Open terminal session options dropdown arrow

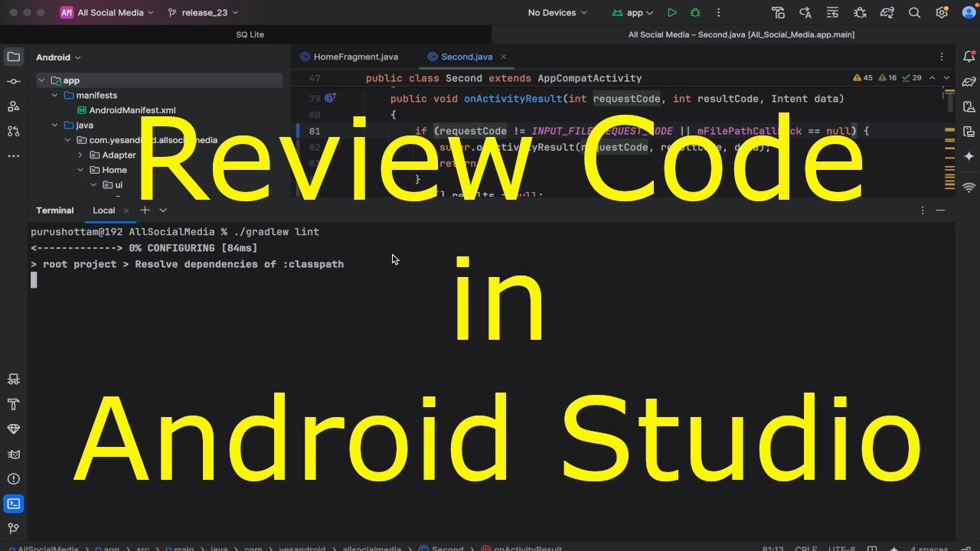pos(163,210)
